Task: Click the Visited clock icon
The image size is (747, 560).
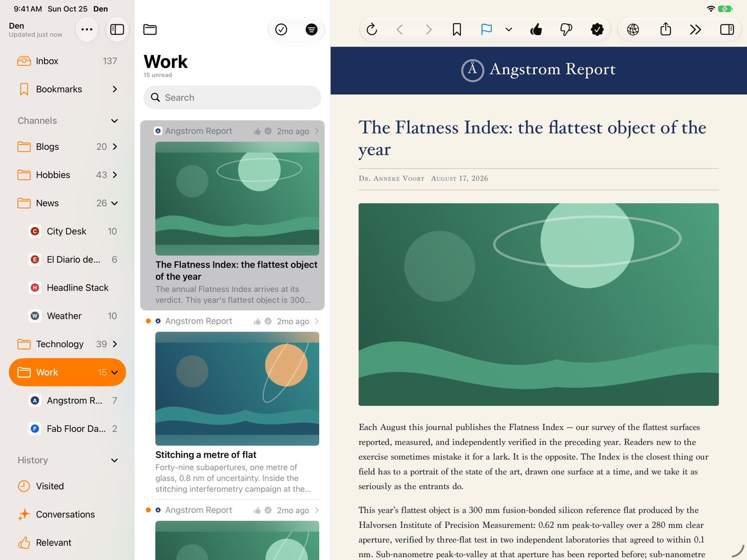Action: [x=24, y=486]
